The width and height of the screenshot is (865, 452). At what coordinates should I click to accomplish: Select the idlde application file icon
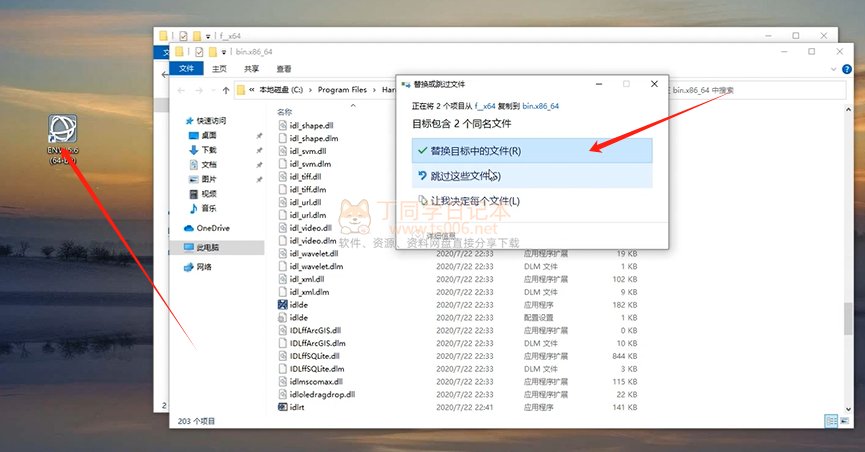282,304
